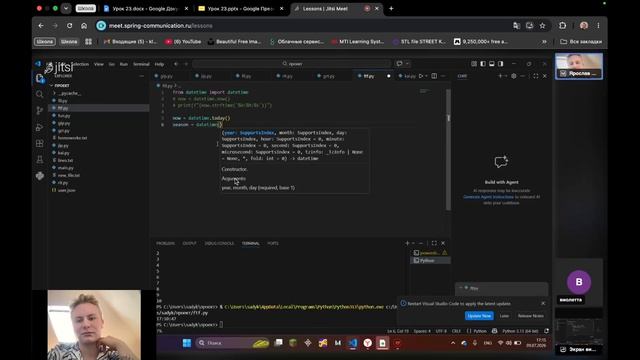Click Later on update notification
The image size is (640, 360).
[x=504, y=316]
